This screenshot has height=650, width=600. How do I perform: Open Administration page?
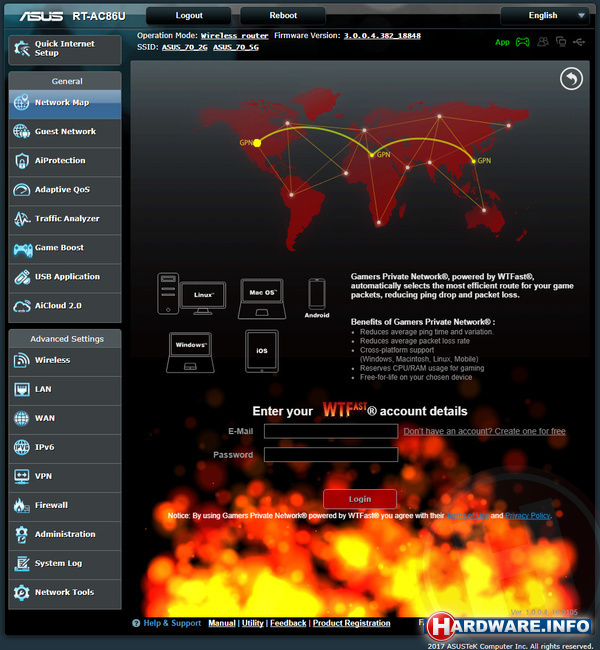pyautogui.click(x=65, y=535)
